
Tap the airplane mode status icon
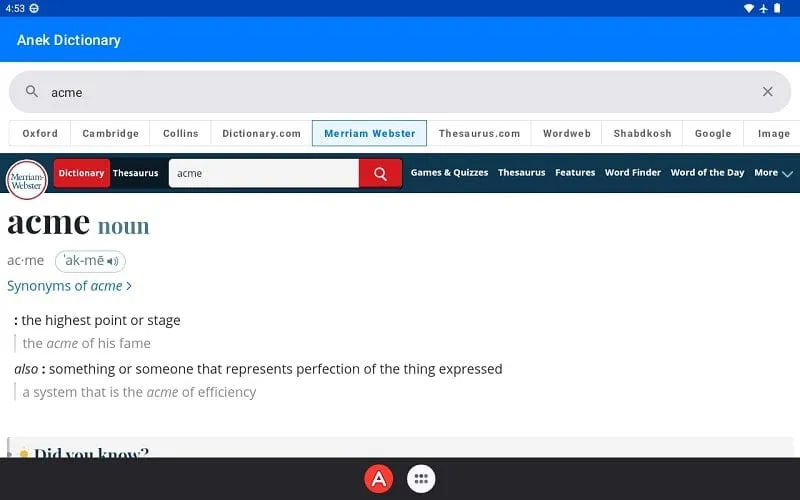[763, 8]
